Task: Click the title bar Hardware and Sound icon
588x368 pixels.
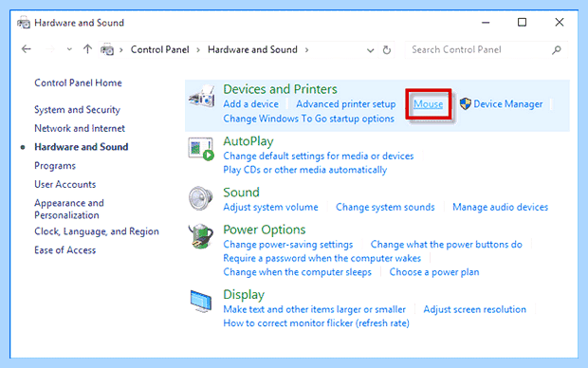Action: tap(24, 23)
